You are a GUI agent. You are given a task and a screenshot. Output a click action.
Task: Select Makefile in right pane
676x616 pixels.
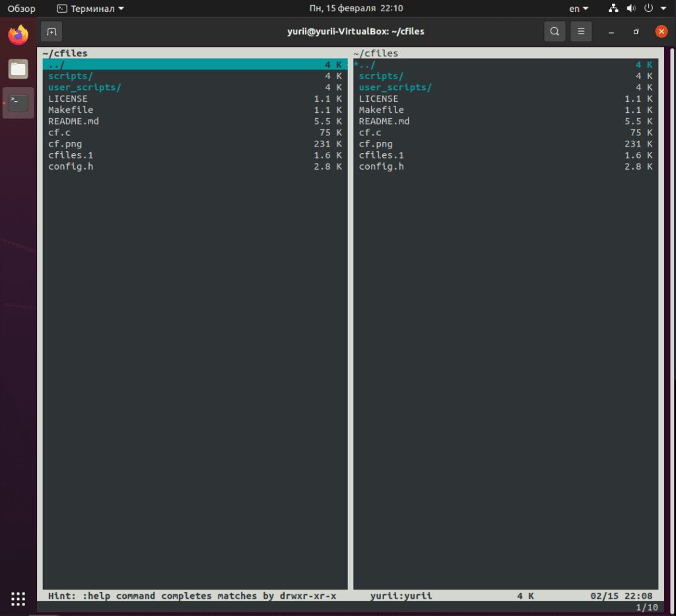381,110
